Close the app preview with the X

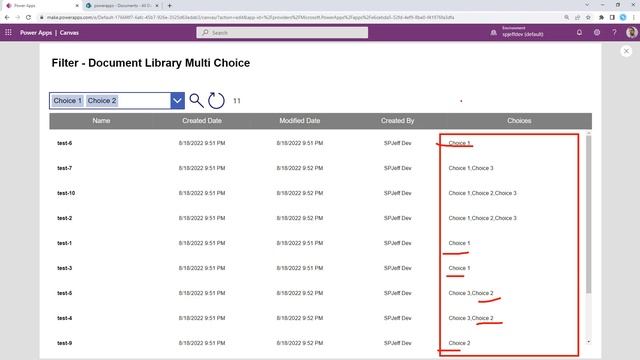point(626,51)
